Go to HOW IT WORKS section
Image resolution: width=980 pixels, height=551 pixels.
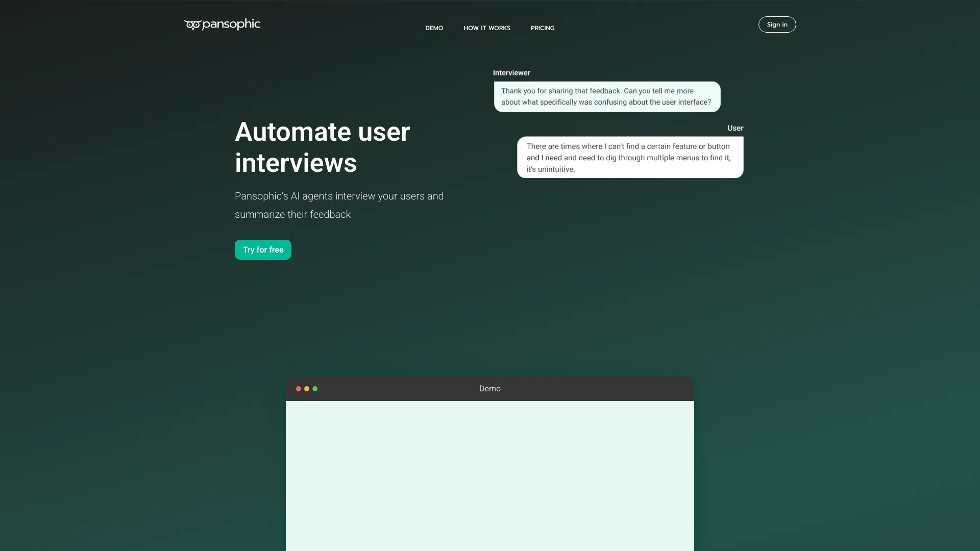point(486,28)
